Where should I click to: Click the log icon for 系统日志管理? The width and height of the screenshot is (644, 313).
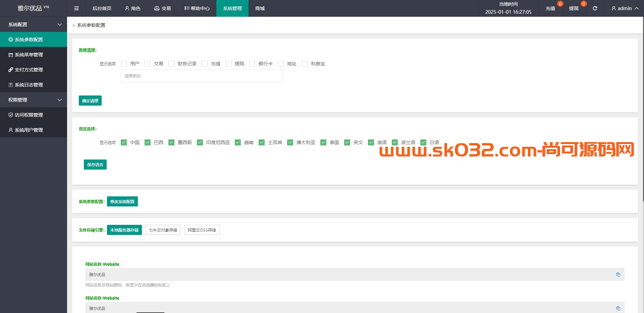pos(11,85)
